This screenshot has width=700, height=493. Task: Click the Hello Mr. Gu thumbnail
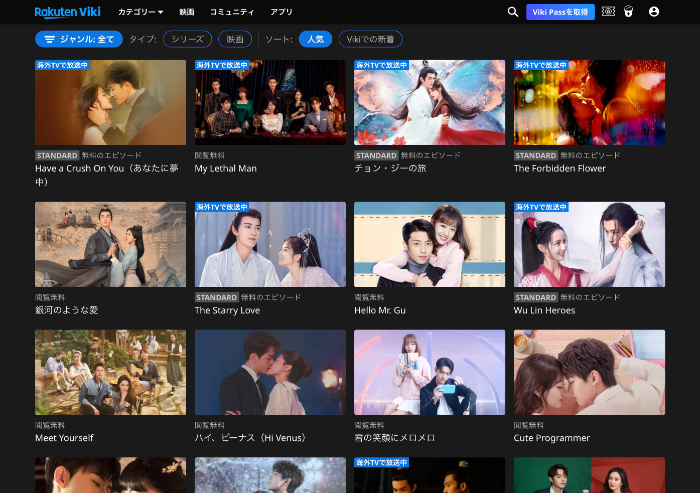(x=429, y=245)
